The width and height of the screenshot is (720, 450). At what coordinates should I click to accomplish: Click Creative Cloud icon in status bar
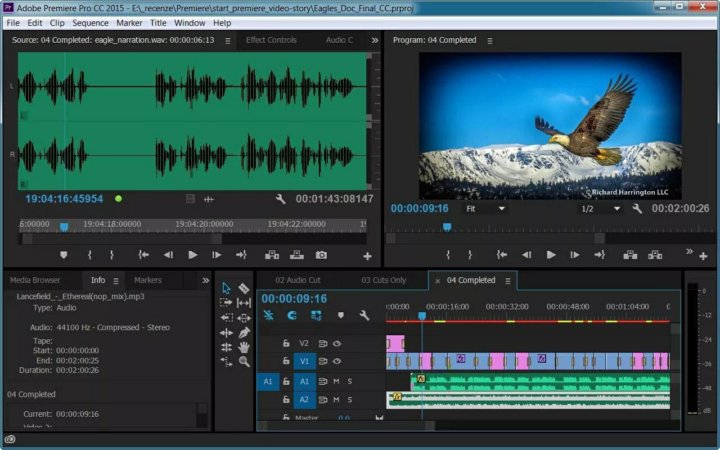(x=10, y=439)
